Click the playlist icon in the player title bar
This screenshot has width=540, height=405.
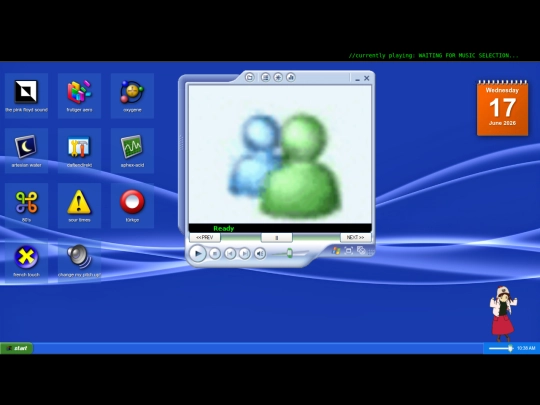[265, 77]
